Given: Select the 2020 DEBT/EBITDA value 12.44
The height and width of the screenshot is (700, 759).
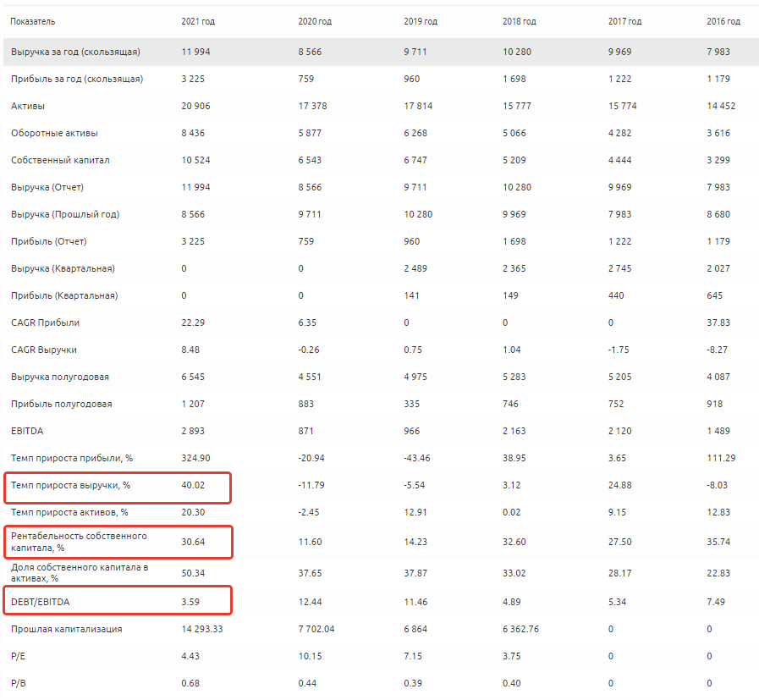Looking at the screenshot, I should tap(311, 602).
